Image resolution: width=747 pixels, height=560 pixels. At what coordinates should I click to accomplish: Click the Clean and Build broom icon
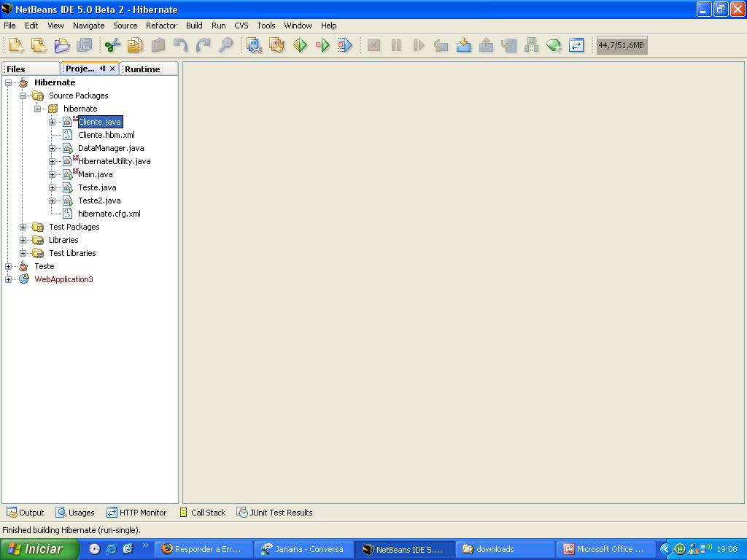pos(276,45)
